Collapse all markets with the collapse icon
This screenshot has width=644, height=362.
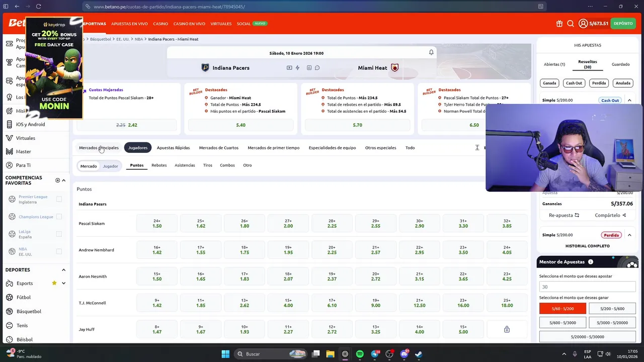477,148
